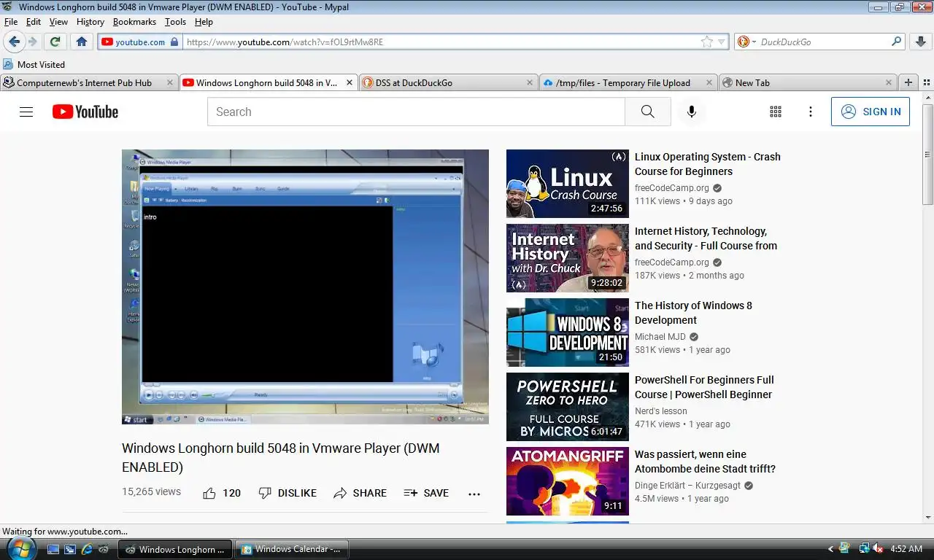Image resolution: width=934 pixels, height=560 pixels.
Task: Click the DISLIKE button
Action: pos(287,493)
